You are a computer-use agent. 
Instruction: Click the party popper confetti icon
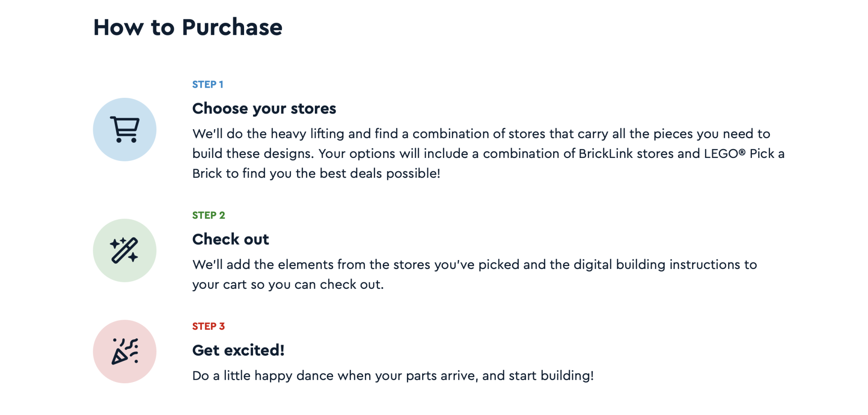point(125,351)
